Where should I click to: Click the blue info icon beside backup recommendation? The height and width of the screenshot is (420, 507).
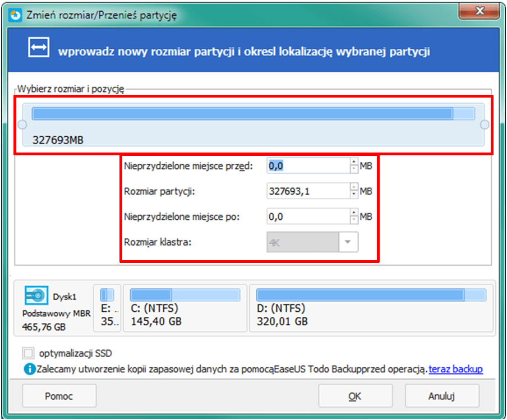pos(29,369)
